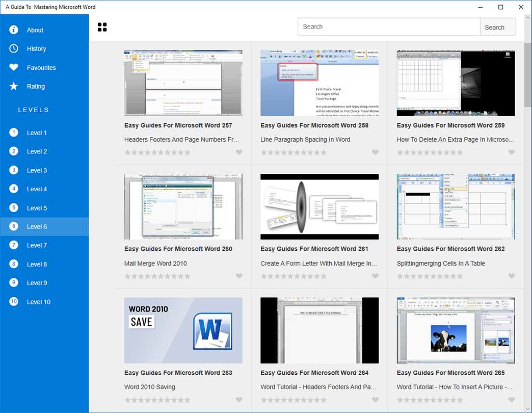Open the Word 2010 Save thumbnail
The width and height of the screenshot is (532, 413).
(x=183, y=330)
